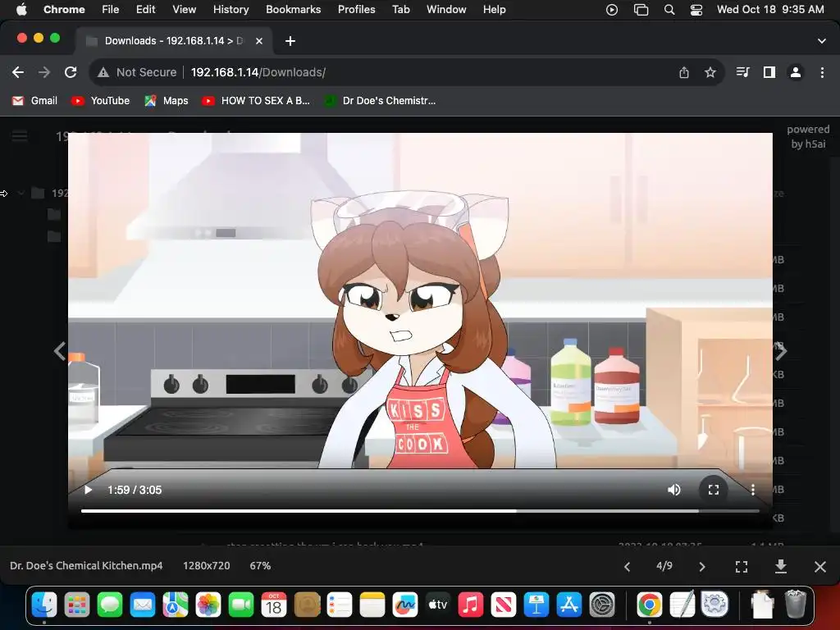Screen dimensions: 840x630
Task: Open Control Center in menu bar
Action: click(696, 9)
